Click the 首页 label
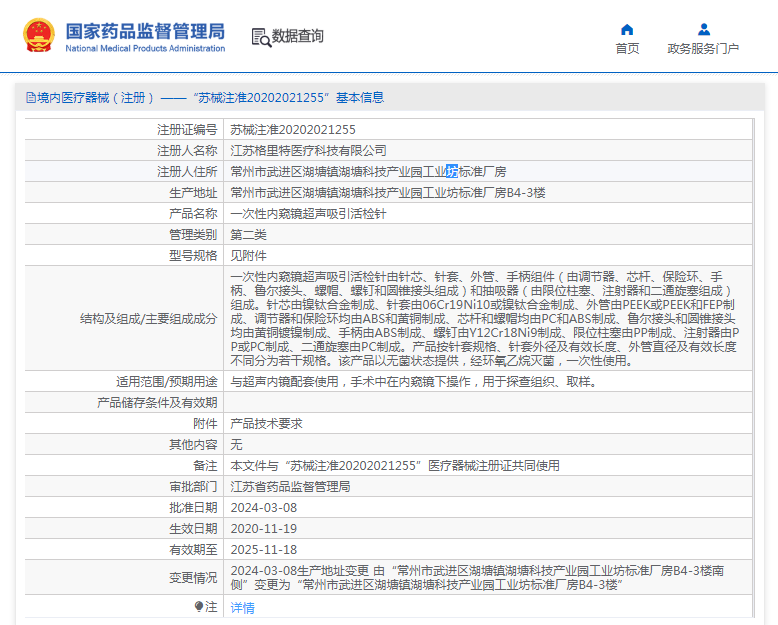 627,49
